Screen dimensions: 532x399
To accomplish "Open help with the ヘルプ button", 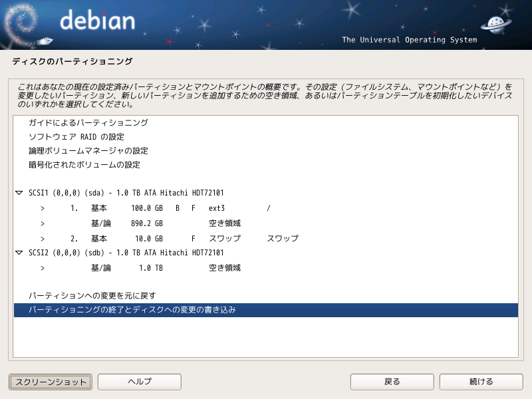I will (140, 382).
